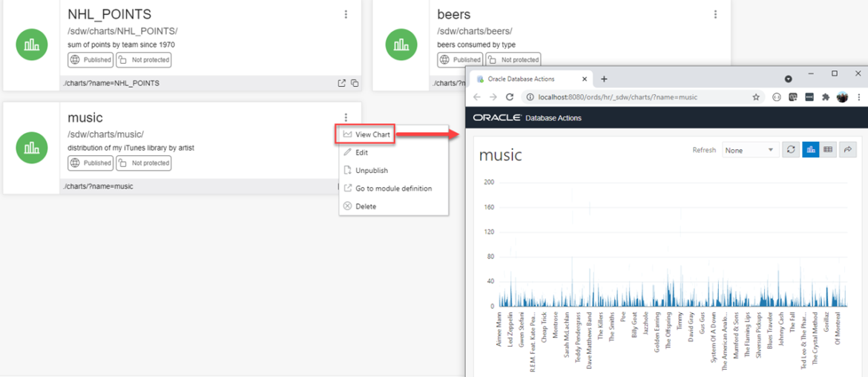Bookmark this page with the star icon

[756, 97]
